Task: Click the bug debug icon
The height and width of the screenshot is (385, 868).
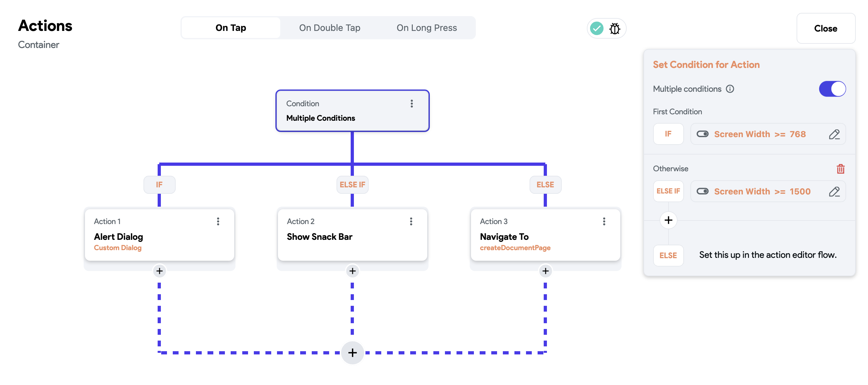Action: [614, 29]
